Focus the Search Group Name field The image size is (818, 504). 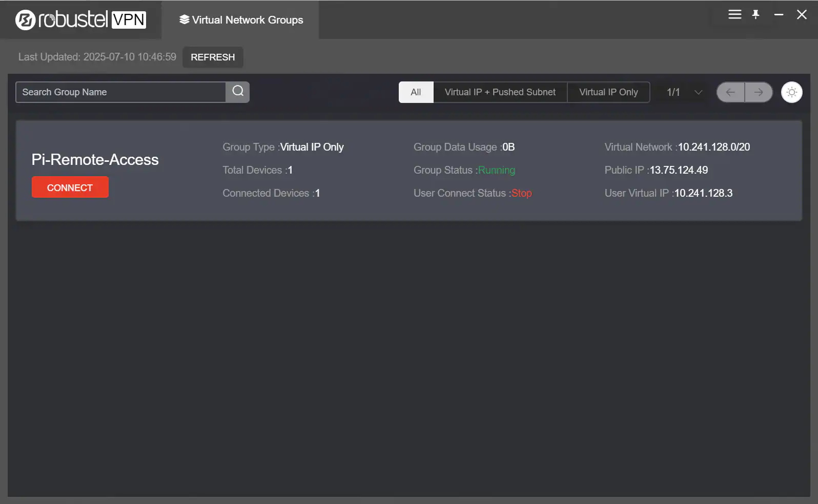[121, 92]
